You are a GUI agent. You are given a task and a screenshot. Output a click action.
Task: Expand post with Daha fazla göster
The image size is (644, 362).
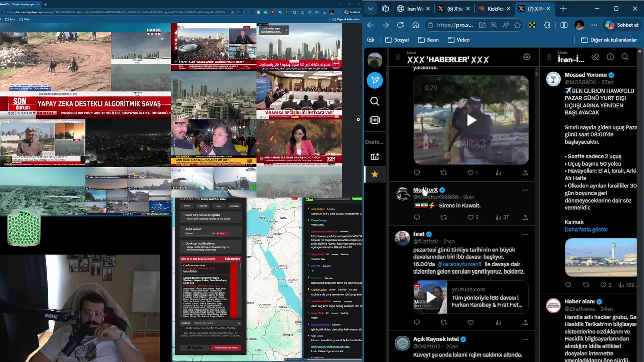tap(586, 229)
